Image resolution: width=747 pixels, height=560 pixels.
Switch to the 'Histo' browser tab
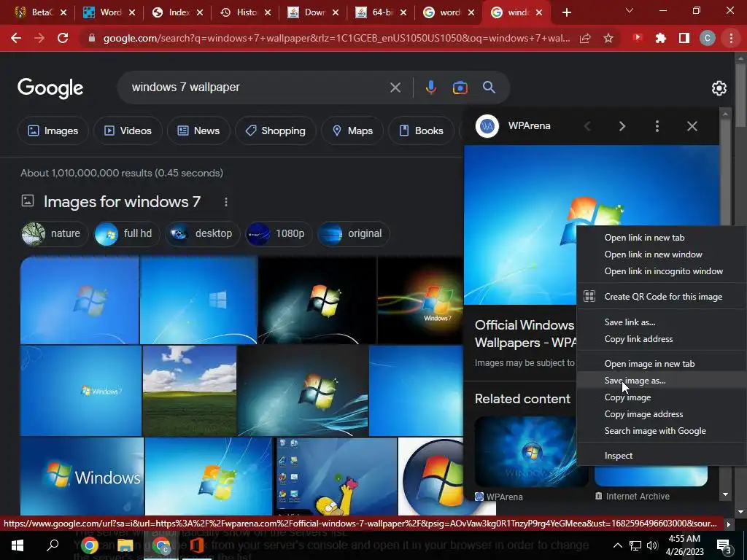[246, 12]
